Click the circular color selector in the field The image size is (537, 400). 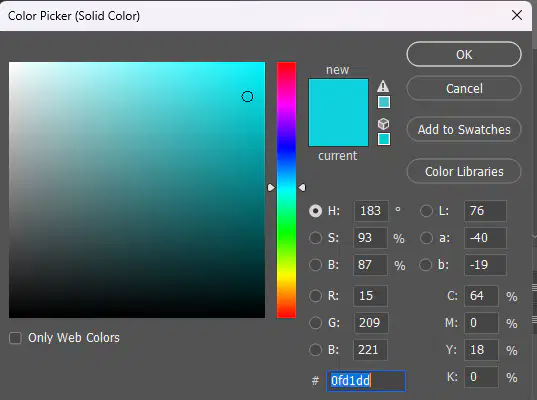pyautogui.click(x=247, y=97)
